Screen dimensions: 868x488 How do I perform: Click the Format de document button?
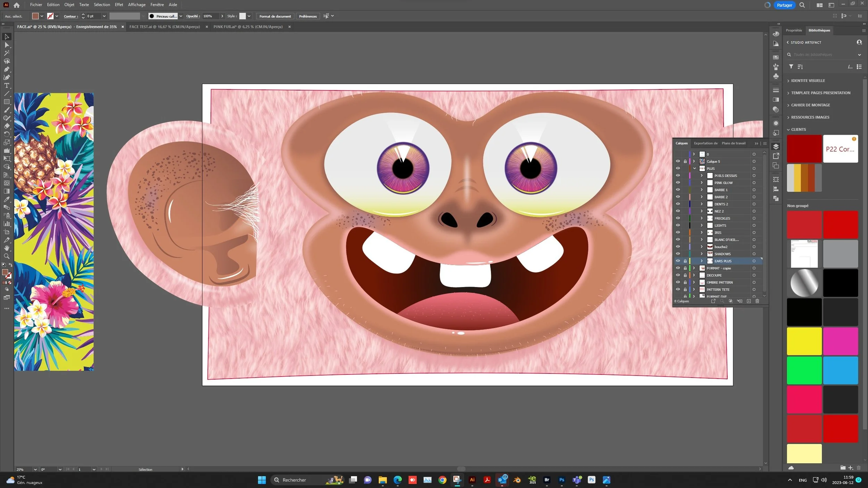coord(275,16)
